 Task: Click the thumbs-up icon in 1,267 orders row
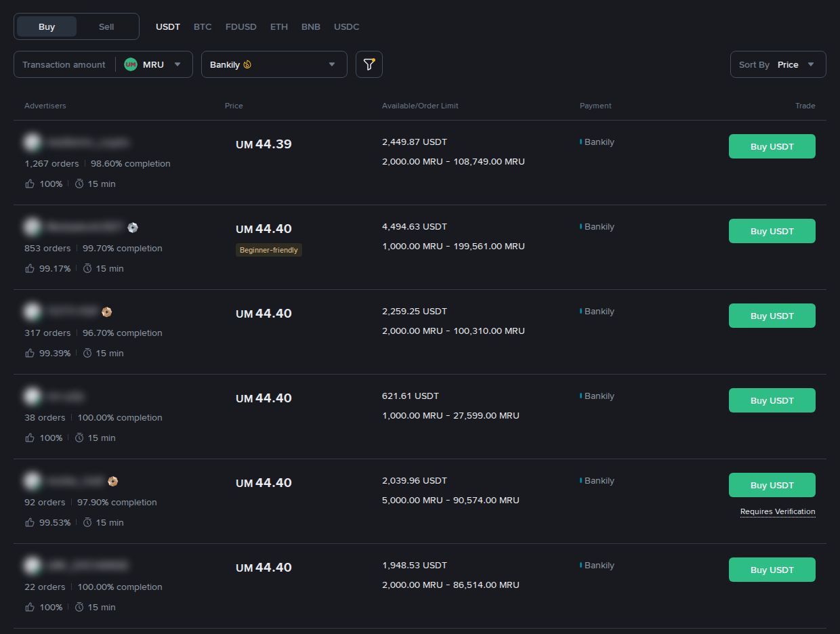tap(30, 184)
